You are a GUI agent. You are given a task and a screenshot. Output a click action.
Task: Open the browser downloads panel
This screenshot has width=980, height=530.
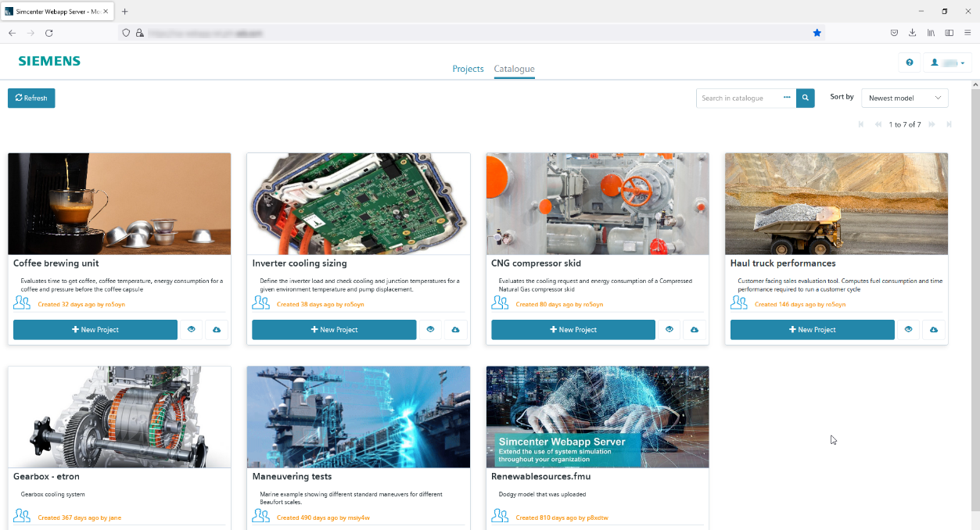point(912,33)
